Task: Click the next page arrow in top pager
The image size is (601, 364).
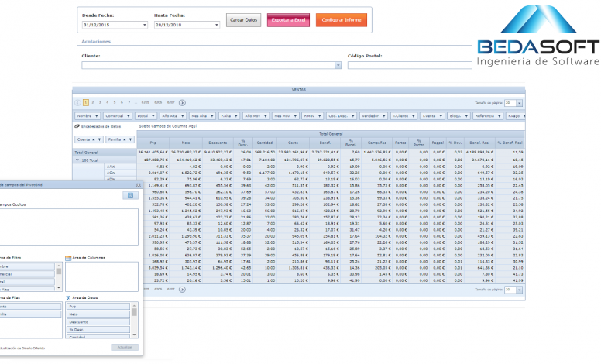Action: (182, 102)
